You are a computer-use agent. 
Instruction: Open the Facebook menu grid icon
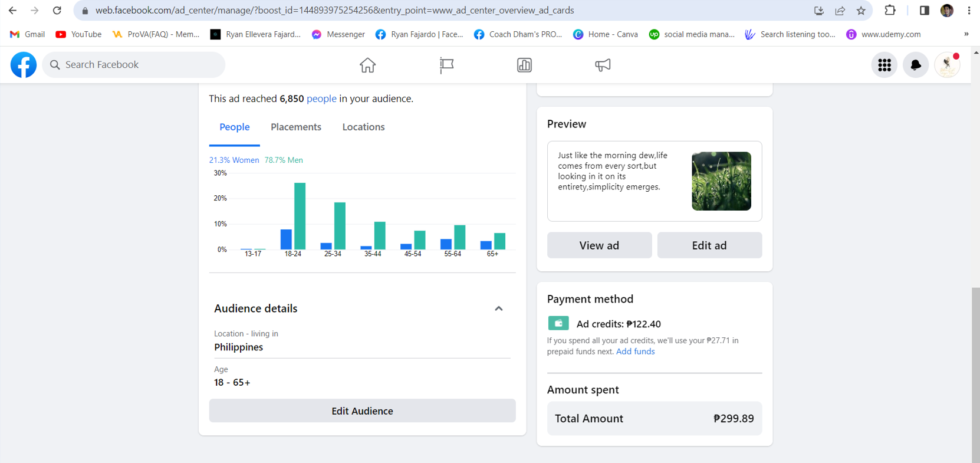[x=884, y=65]
